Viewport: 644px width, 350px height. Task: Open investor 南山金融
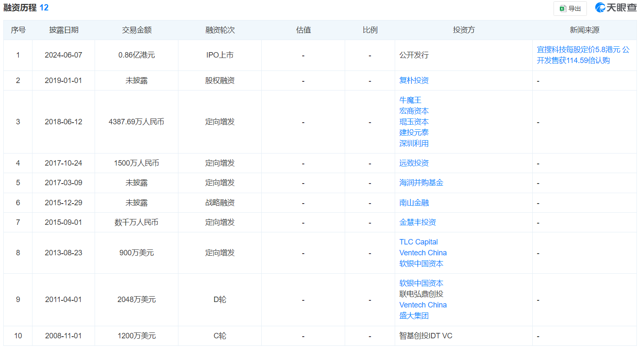coord(414,203)
